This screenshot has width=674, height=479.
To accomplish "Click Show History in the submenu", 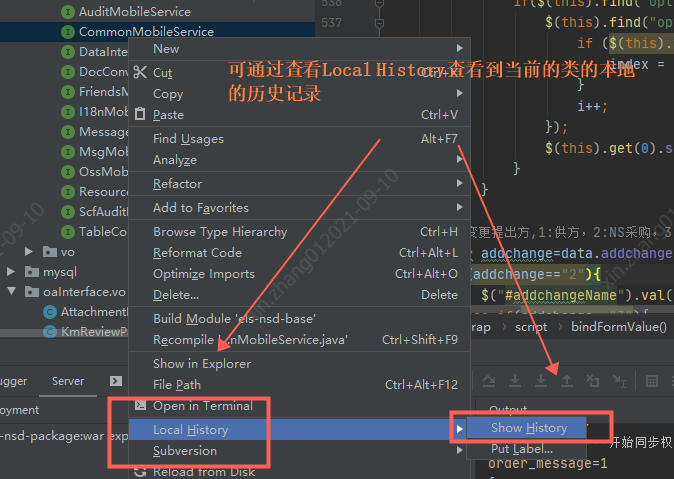I will point(527,428).
